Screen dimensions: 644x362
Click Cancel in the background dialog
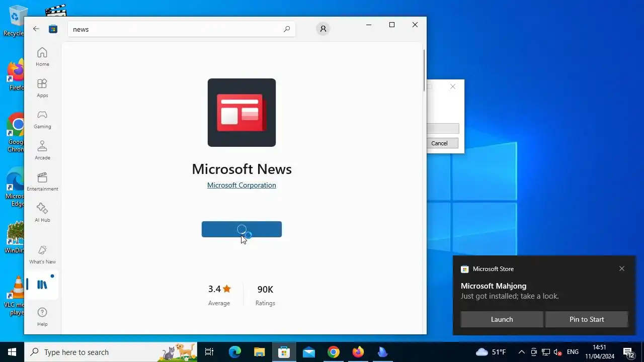(x=439, y=143)
